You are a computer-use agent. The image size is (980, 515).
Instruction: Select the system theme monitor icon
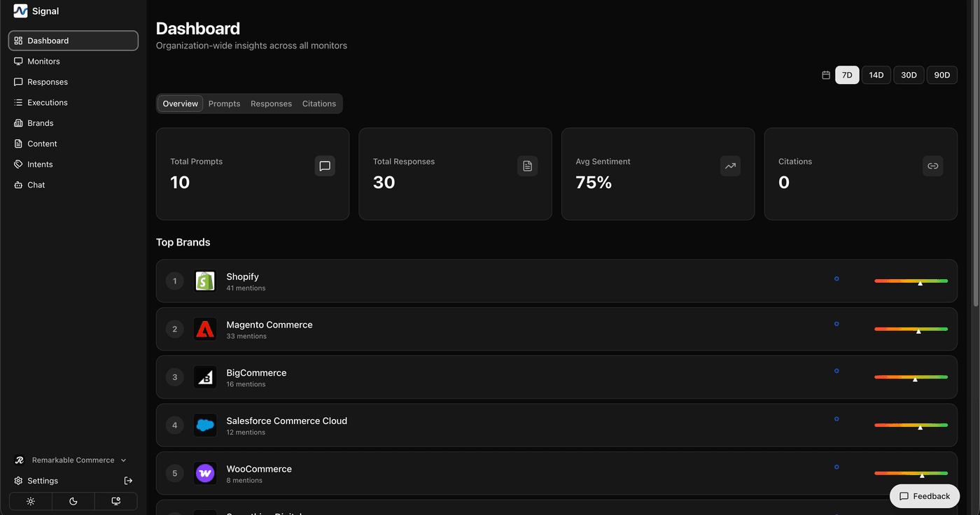(x=116, y=501)
